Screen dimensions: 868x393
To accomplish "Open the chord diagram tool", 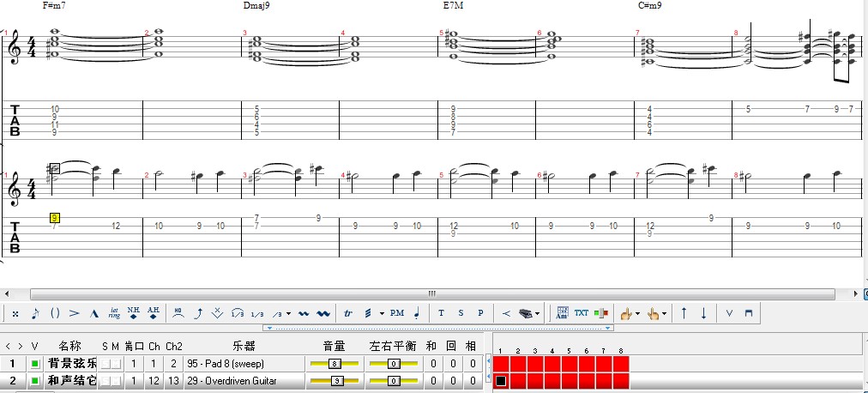I will [x=563, y=313].
